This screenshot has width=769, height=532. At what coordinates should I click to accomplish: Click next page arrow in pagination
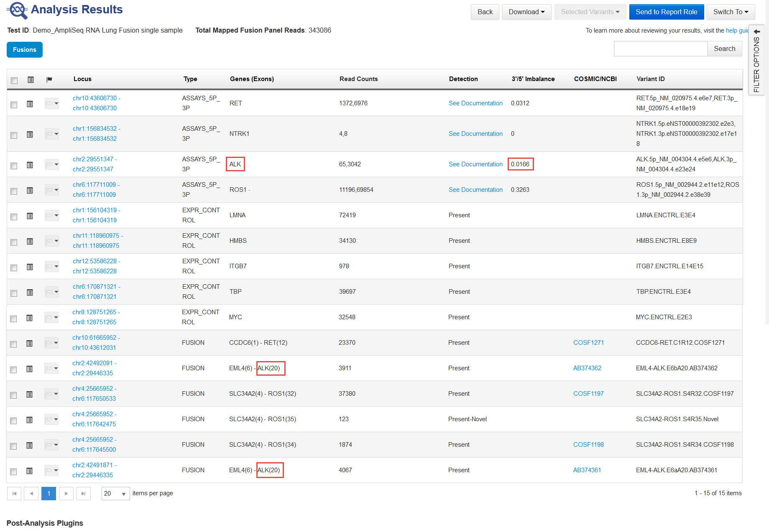pos(66,494)
